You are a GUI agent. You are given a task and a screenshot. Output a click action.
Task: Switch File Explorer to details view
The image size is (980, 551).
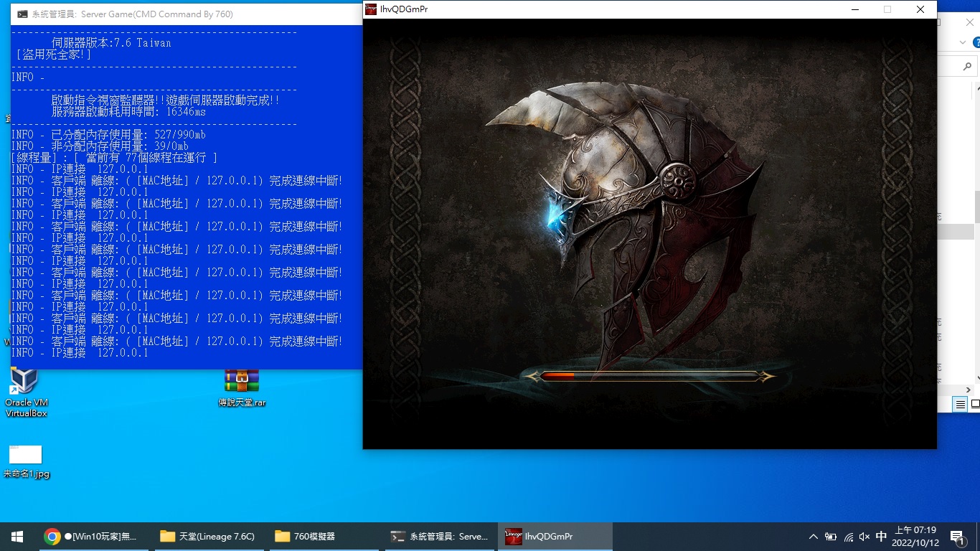point(960,405)
